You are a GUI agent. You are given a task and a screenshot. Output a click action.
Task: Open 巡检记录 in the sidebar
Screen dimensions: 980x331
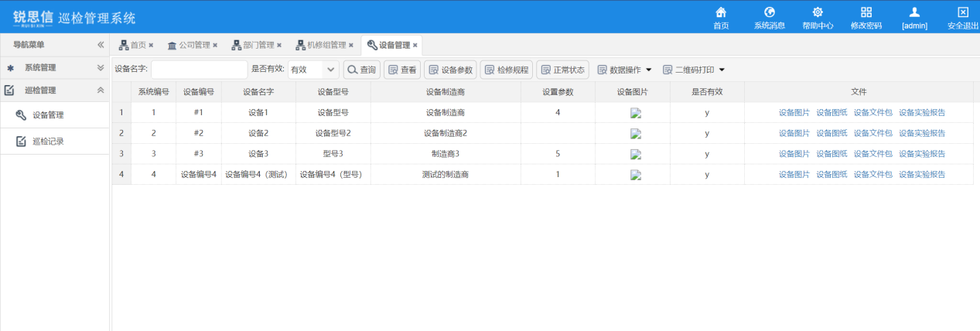[48, 142]
